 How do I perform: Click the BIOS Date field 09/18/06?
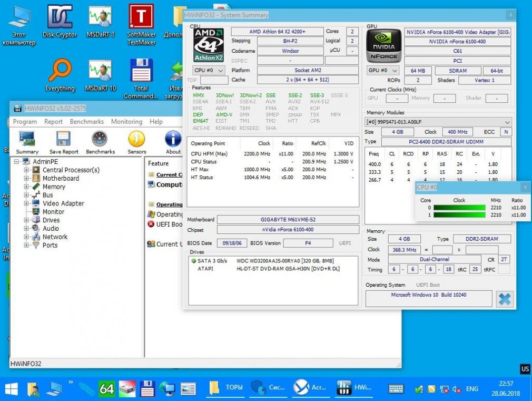[x=232, y=243]
